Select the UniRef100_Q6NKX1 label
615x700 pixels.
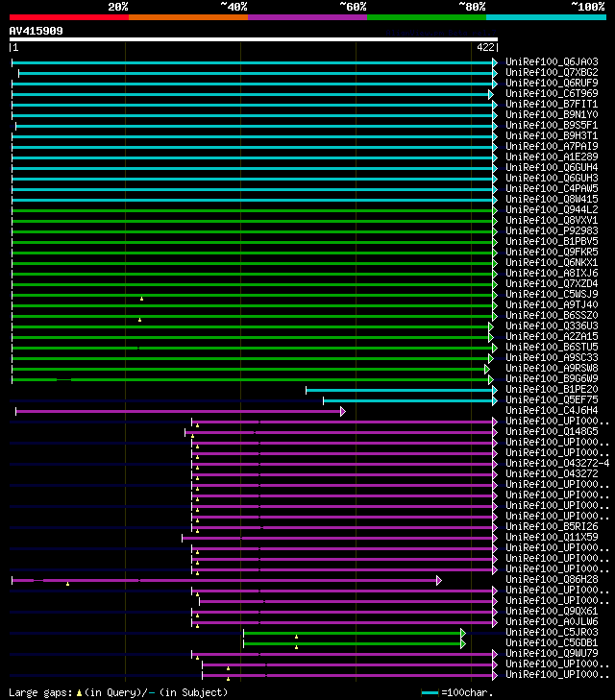coord(552,262)
